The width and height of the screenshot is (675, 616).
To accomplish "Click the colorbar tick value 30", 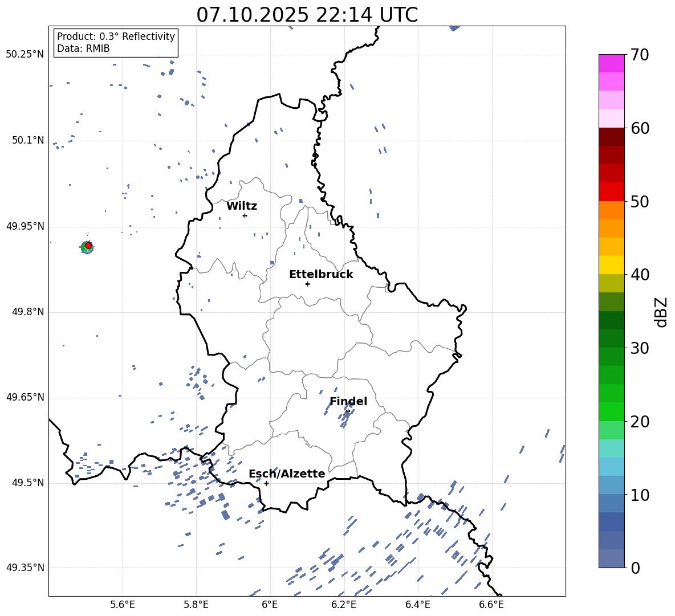I will click(x=640, y=348).
